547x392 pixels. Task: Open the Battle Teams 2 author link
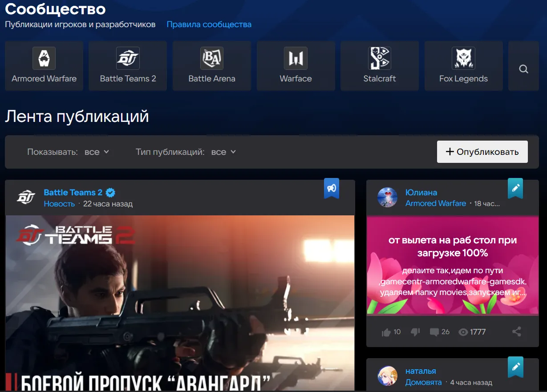coord(73,193)
